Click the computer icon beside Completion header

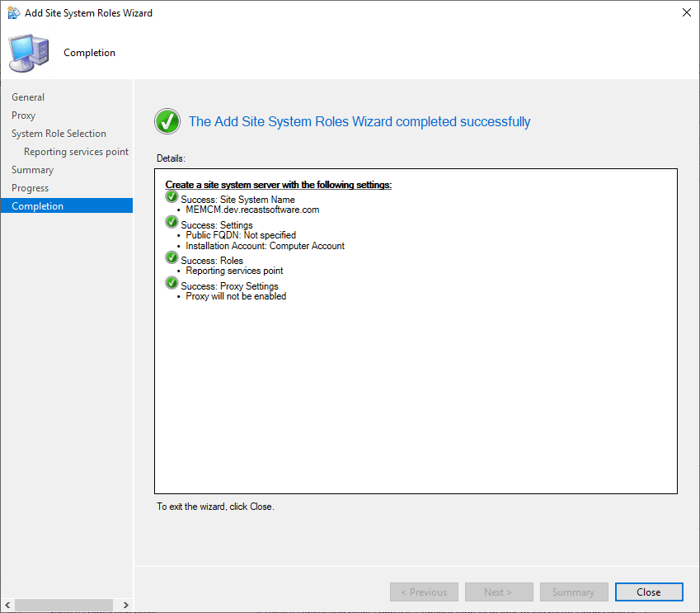coord(28,54)
